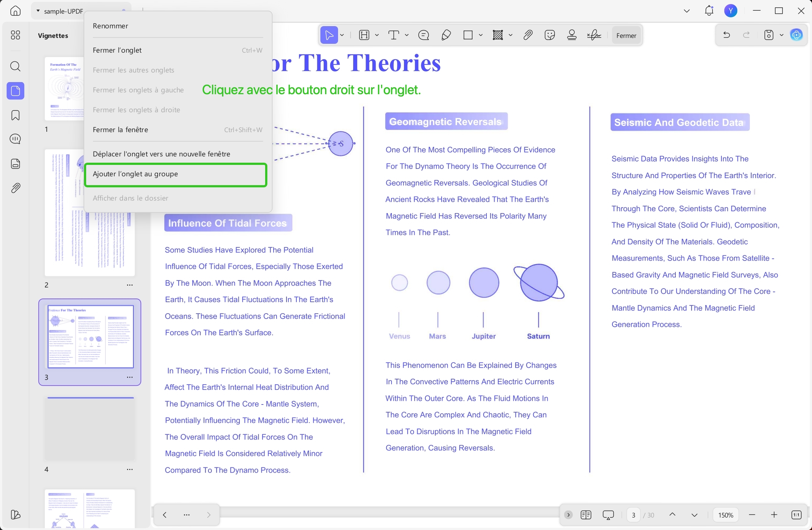Open the signature tool
This screenshot has width=812, height=530.
point(594,35)
